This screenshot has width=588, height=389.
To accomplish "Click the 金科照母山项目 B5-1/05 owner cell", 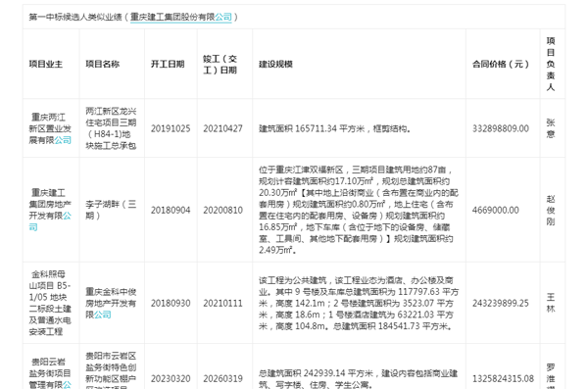I will tap(50, 303).
